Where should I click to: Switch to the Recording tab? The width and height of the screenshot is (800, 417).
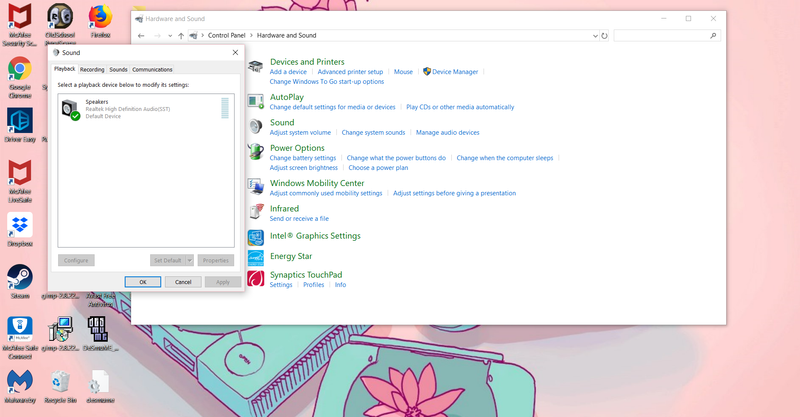(92, 69)
